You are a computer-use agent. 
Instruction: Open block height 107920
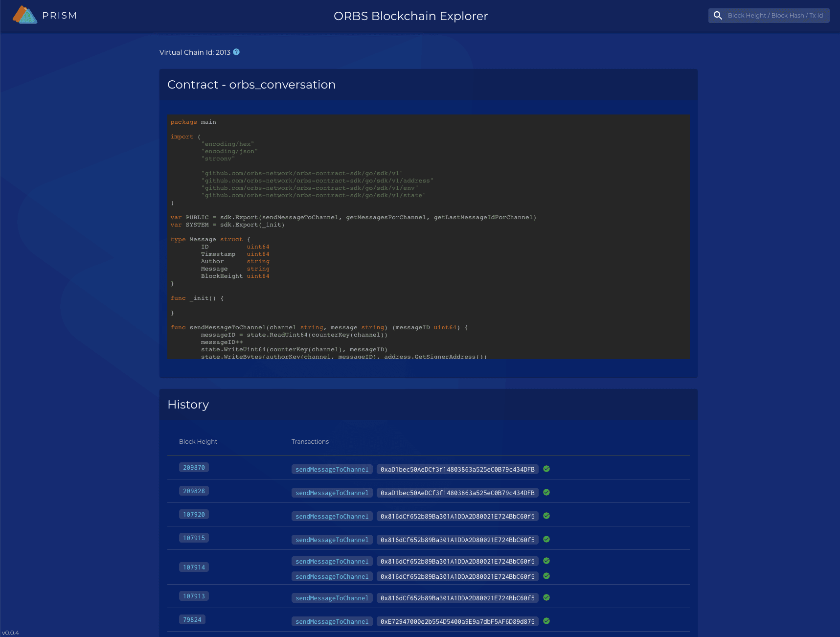(194, 515)
